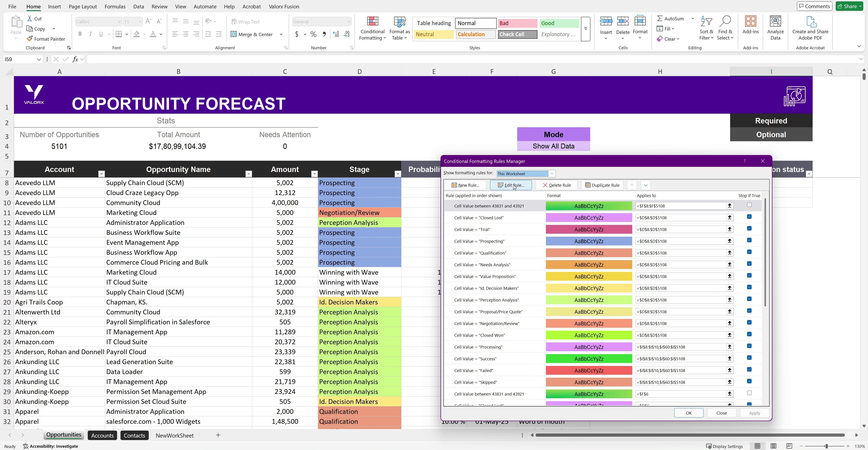Screen dimensions: 868x450
Task: Click Increase Indent icon
Action: tap(219, 34)
